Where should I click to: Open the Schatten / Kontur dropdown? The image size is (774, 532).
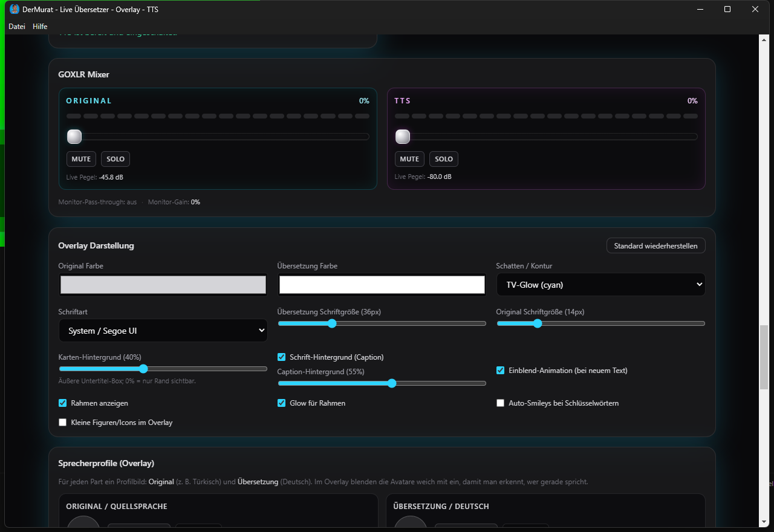tap(601, 285)
